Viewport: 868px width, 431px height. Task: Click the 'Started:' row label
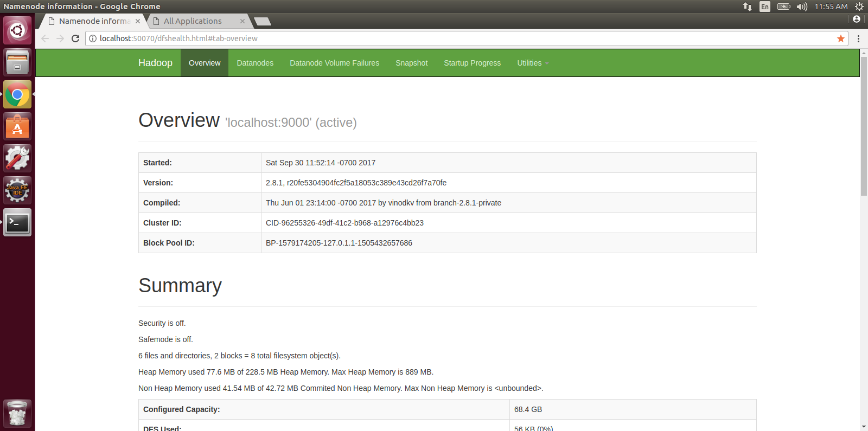coord(157,163)
